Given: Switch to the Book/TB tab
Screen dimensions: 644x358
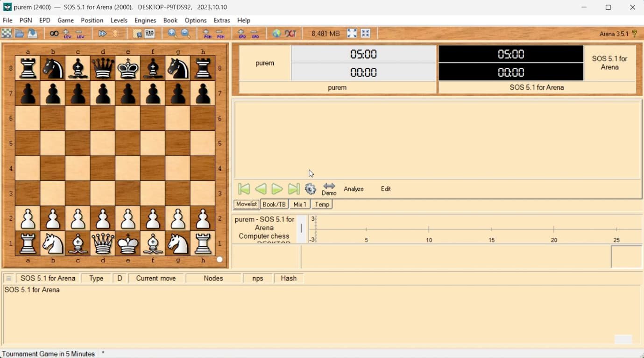Looking at the screenshot, I should click(x=274, y=204).
